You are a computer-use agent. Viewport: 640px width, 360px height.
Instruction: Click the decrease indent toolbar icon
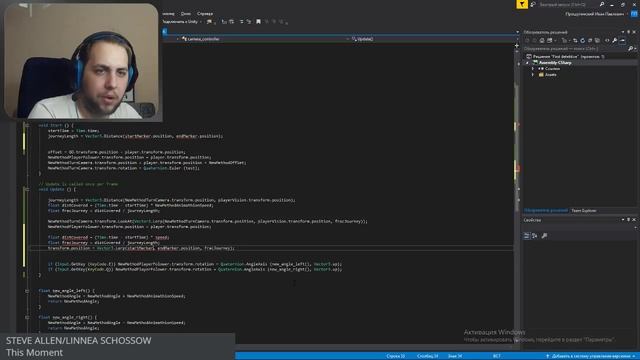(x=224, y=22)
